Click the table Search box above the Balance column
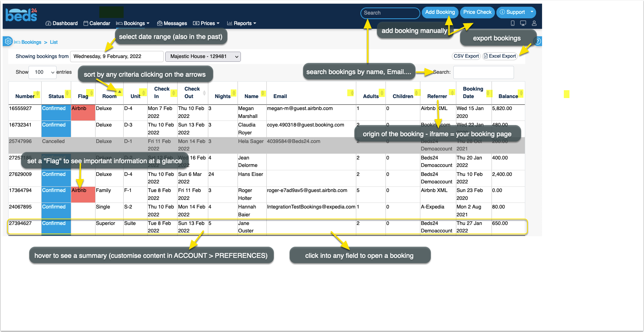Image resolution: width=644 pixels, height=332 pixels. click(x=483, y=72)
